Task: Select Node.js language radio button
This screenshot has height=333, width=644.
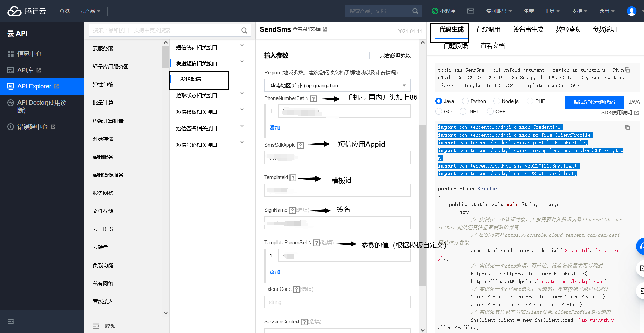Action: (497, 101)
